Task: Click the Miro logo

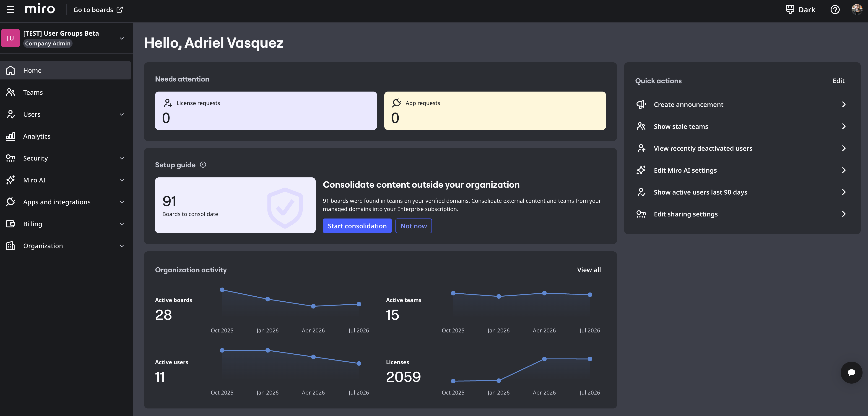Action: point(40,9)
